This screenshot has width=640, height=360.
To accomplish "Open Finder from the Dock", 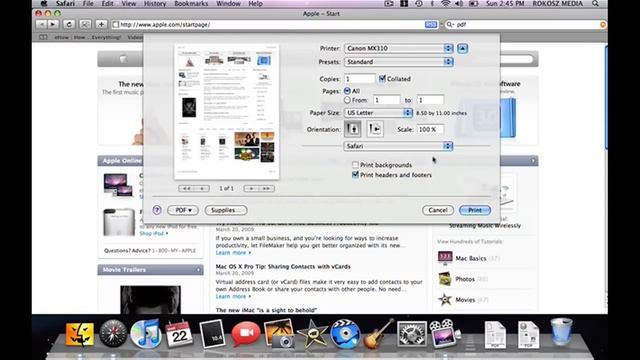I will tap(80, 334).
